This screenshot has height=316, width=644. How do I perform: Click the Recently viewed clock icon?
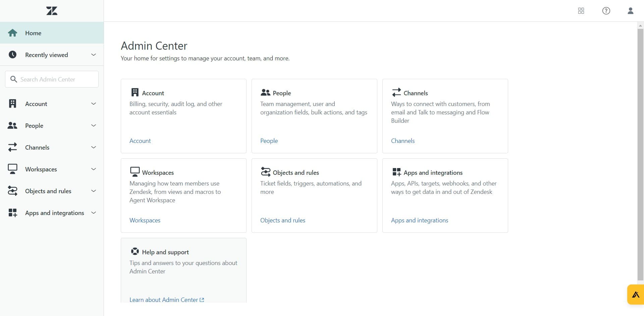(12, 54)
